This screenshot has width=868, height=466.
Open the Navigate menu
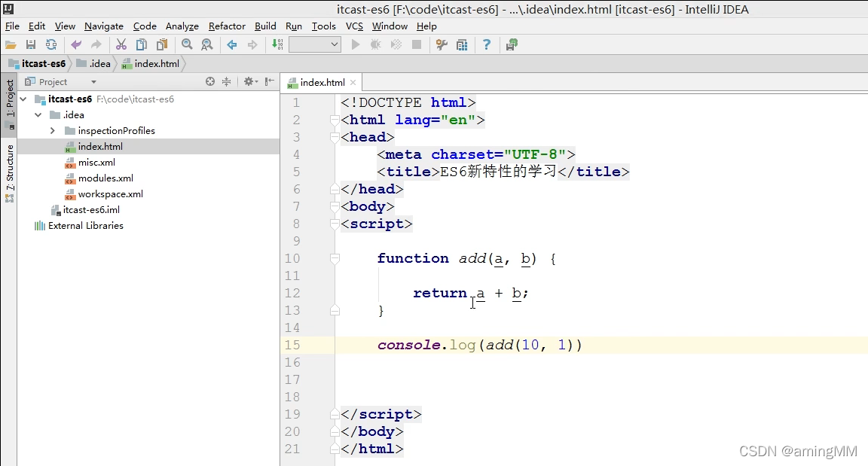point(103,26)
